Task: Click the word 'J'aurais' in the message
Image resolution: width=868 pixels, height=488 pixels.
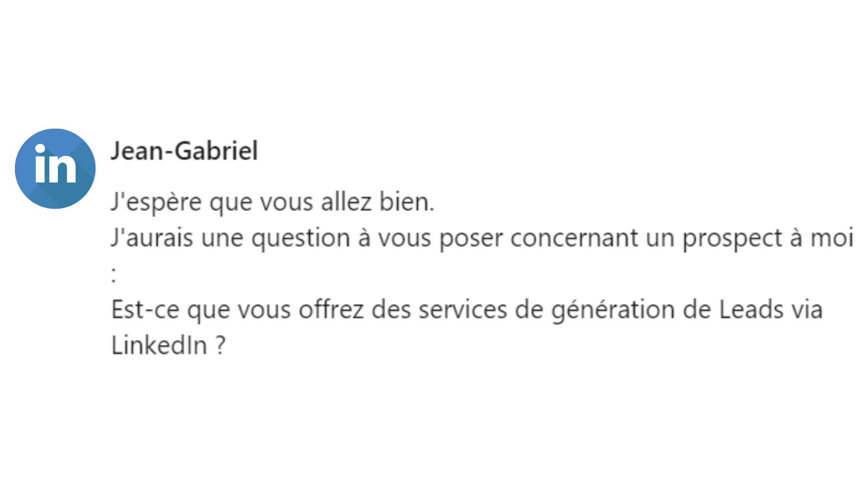Action: 152,238
